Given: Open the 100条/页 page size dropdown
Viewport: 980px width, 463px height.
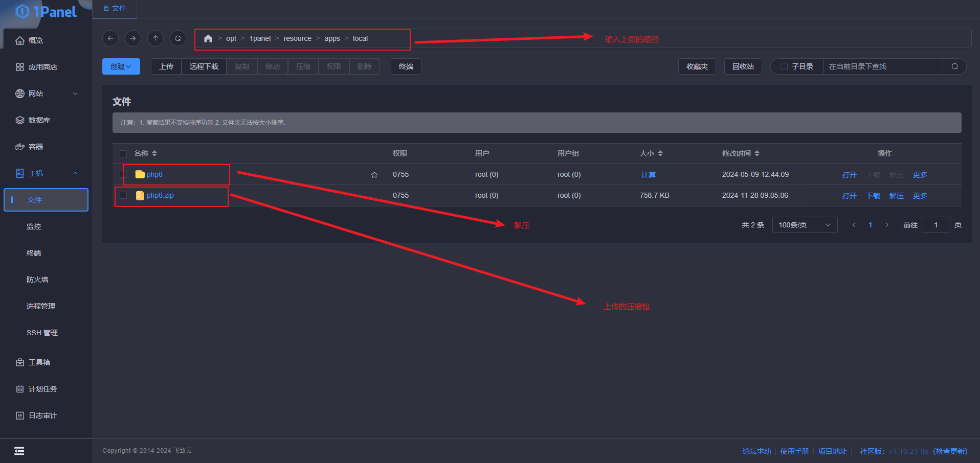Looking at the screenshot, I should pos(805,225).
